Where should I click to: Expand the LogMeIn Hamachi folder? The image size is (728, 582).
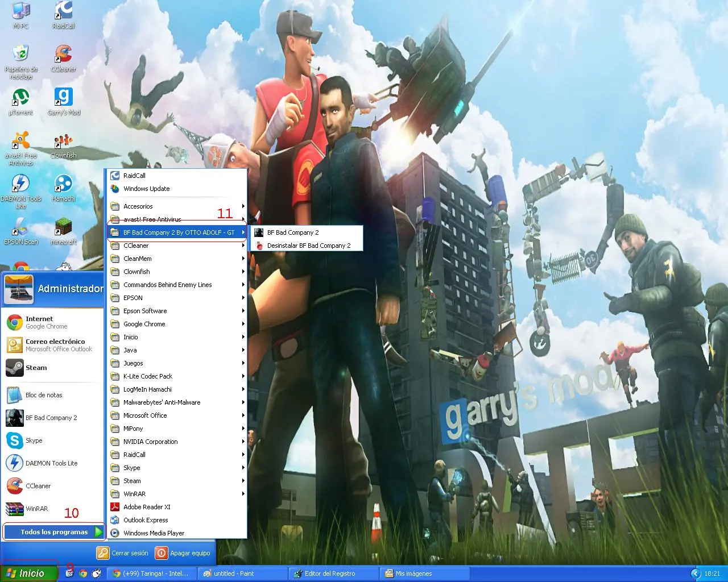coord(177,389)
